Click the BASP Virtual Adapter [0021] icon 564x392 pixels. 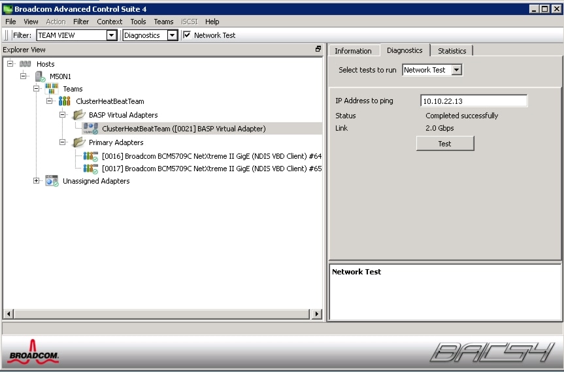coord(91,129)
